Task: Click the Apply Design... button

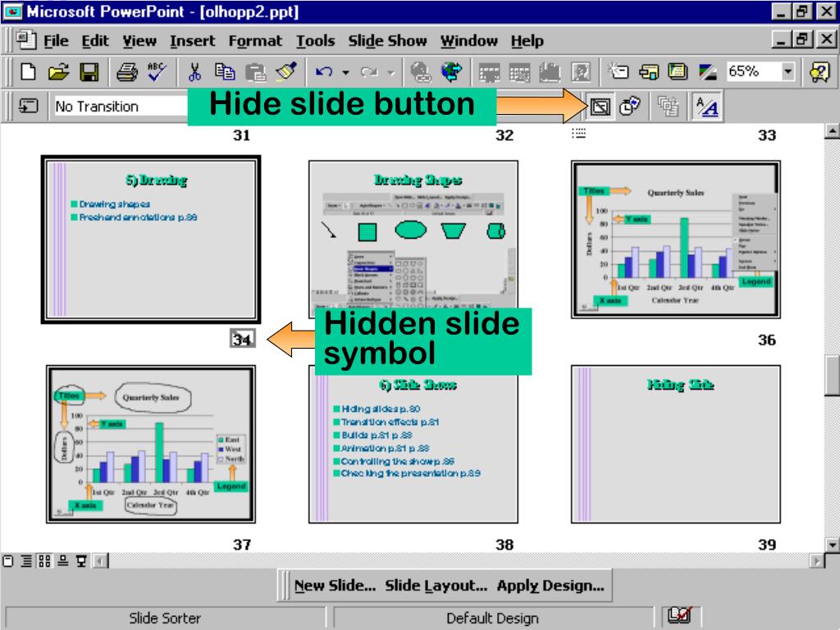Action: tap(550, 586)
